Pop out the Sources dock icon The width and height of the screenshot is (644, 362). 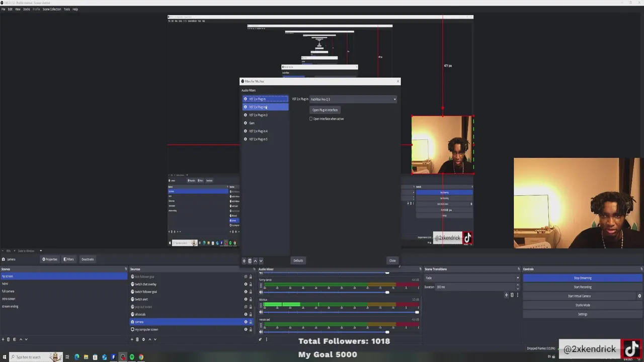point(254,269)
